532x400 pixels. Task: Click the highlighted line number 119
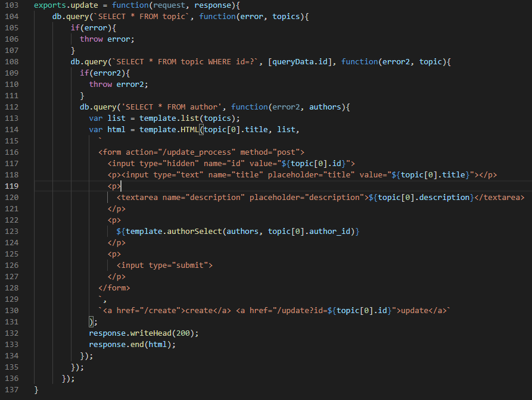point(11,186)
